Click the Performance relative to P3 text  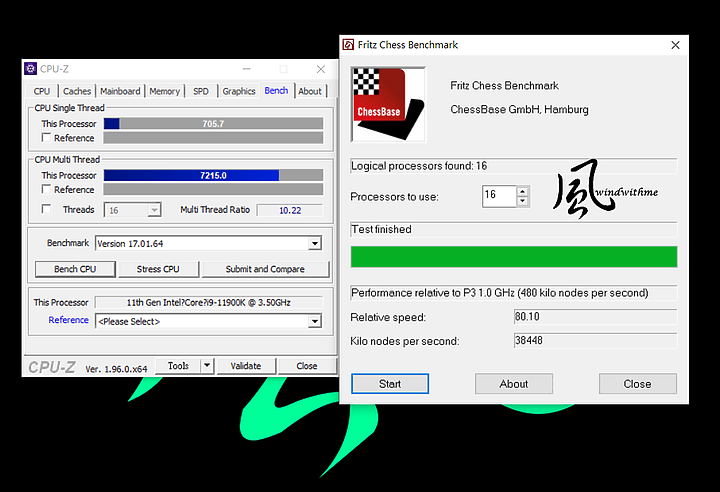point(500,293)
